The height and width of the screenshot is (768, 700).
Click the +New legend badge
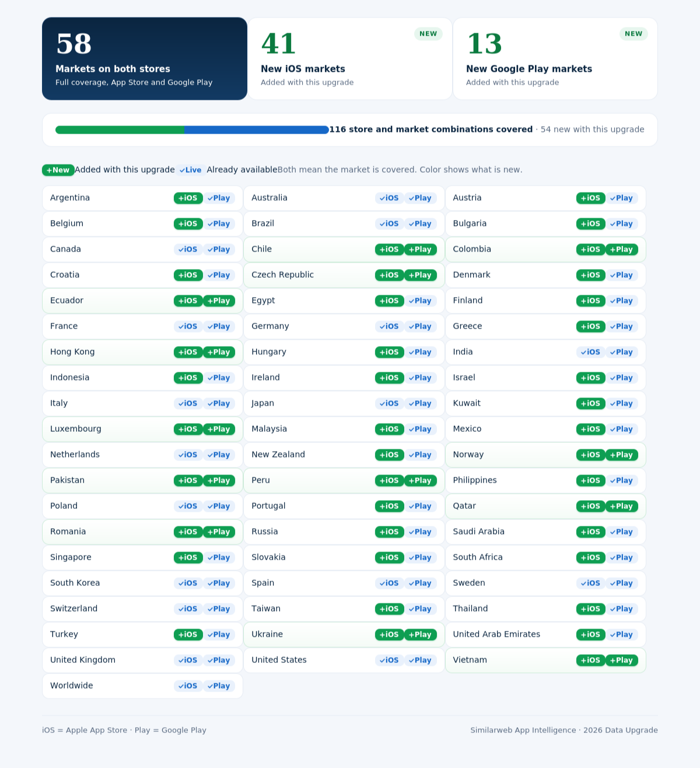(x=58, y=170)
